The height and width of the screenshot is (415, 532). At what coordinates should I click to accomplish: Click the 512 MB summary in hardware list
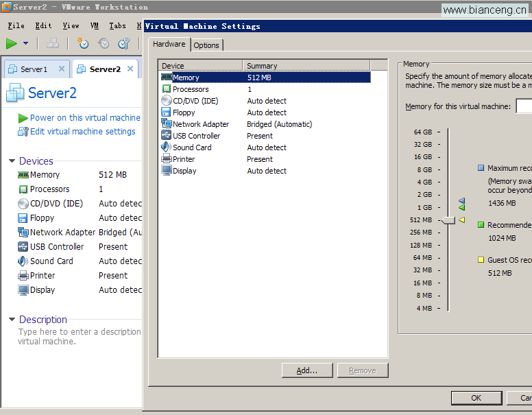(259, 78)
